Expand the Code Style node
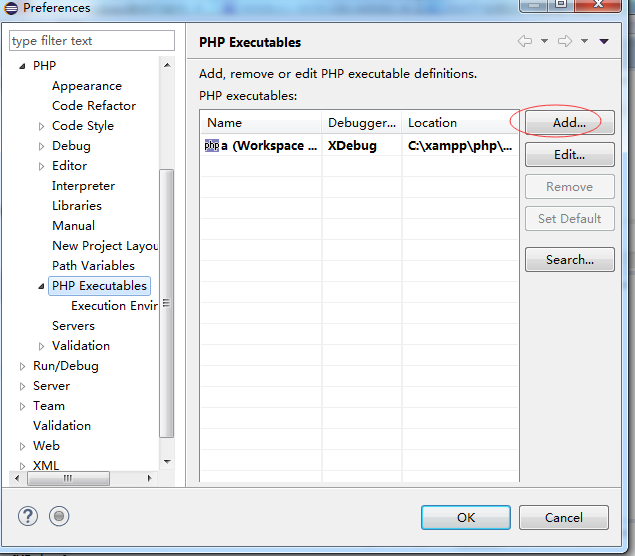This screenshot has height=556, width=635. 41,126
